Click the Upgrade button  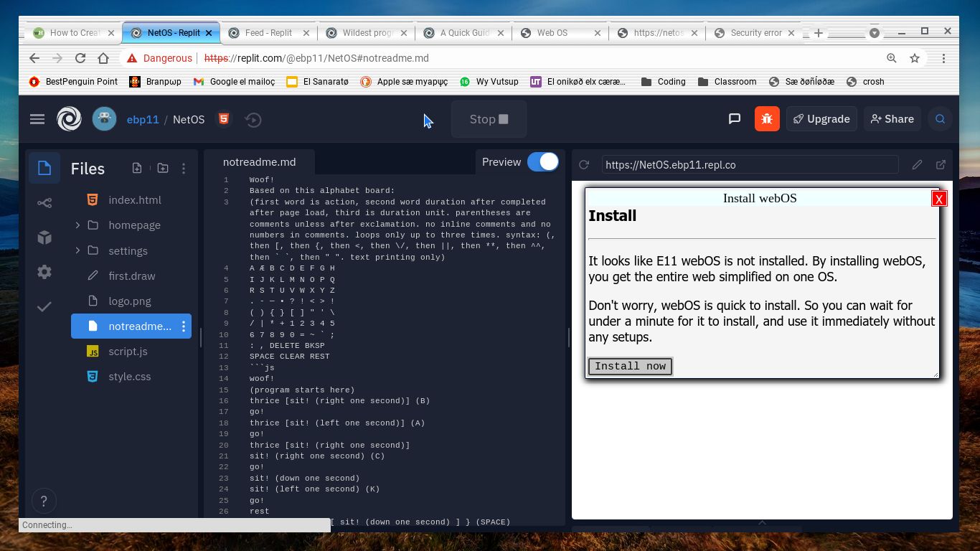point(821,119)
